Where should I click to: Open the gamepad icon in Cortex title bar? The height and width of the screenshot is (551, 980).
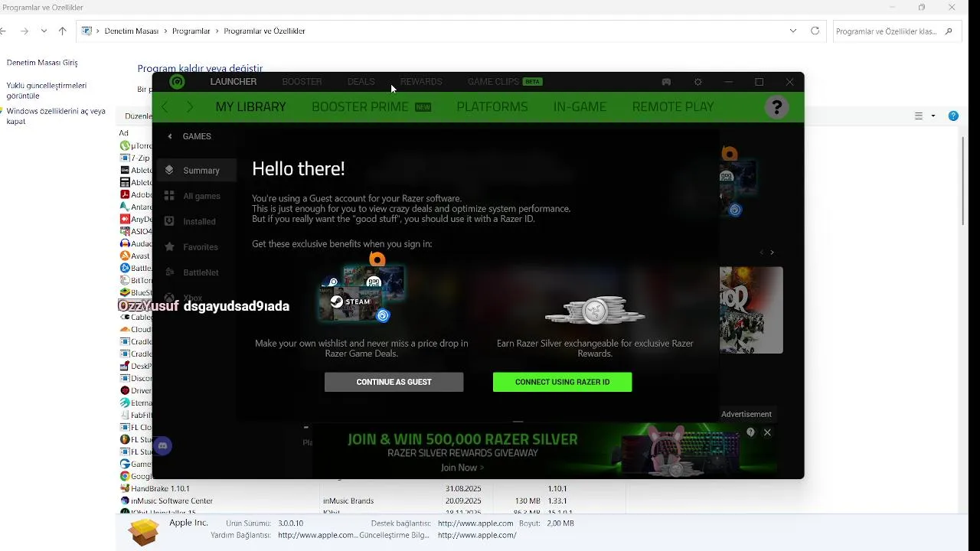pyautogui.click(x=666, y=82)
